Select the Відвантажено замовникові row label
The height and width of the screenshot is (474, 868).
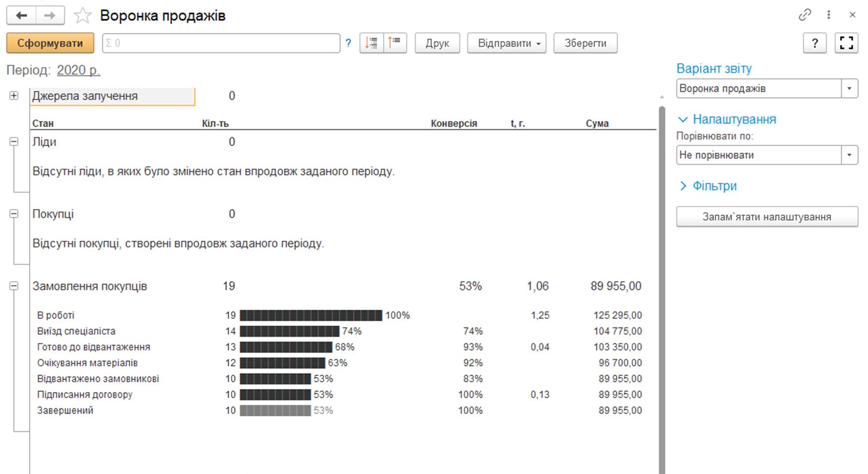(x=98, y=379)
